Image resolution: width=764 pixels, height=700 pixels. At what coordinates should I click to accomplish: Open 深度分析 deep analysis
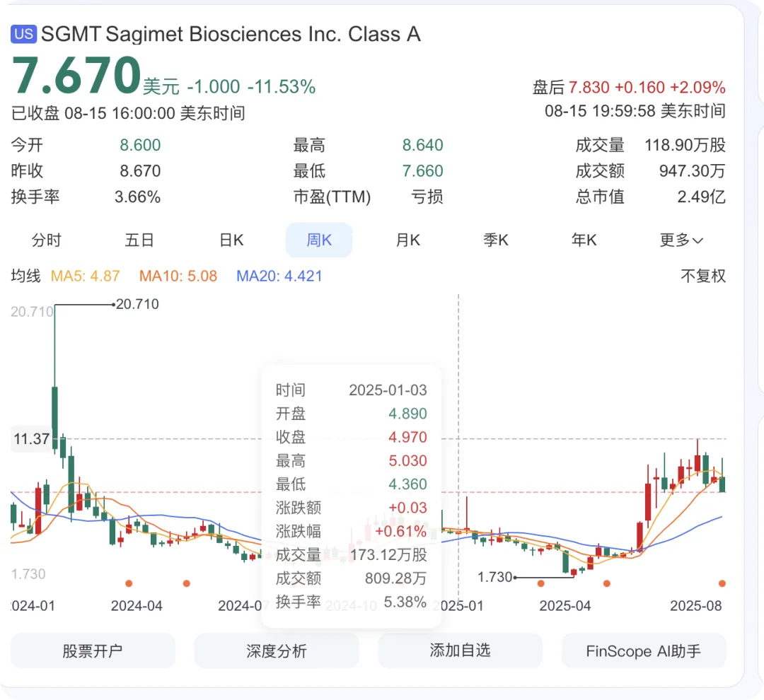point(276,651)
